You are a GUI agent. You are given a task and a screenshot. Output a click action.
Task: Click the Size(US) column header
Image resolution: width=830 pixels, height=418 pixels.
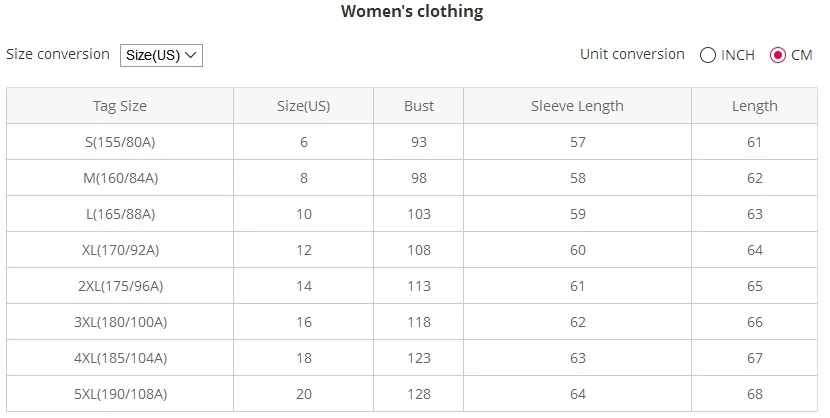coord(303,106)
